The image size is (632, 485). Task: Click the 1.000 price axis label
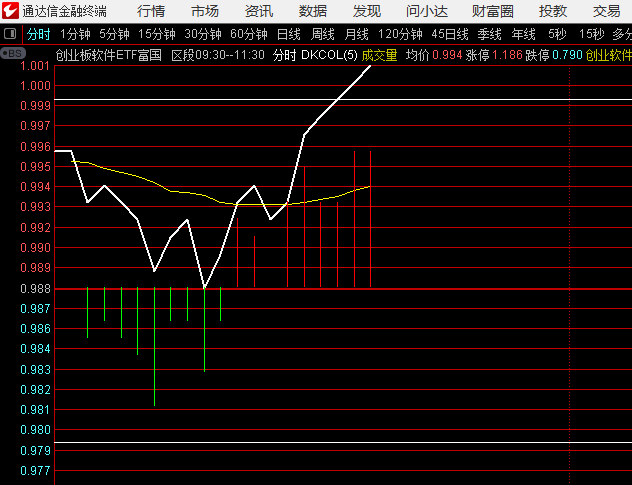point(35,85)
